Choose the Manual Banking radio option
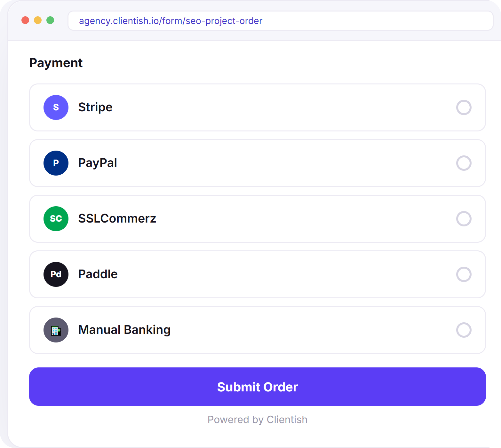Image resolution: width=501 pixels, height=448 pixels. click(464, 330)
